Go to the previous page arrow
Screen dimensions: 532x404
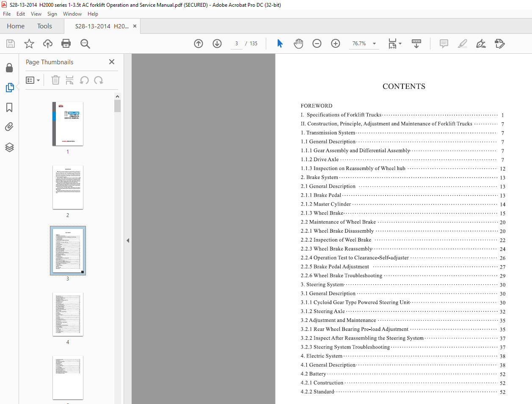coord(198,44)
